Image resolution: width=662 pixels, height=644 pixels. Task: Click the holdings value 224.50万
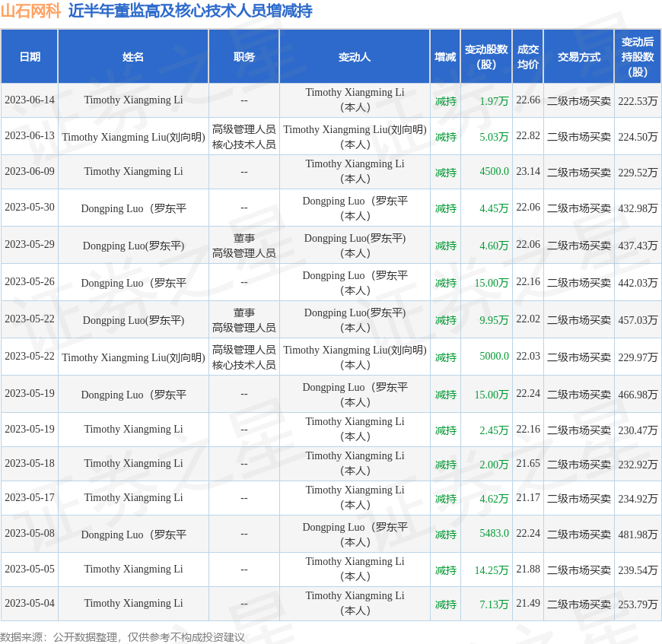638,137
